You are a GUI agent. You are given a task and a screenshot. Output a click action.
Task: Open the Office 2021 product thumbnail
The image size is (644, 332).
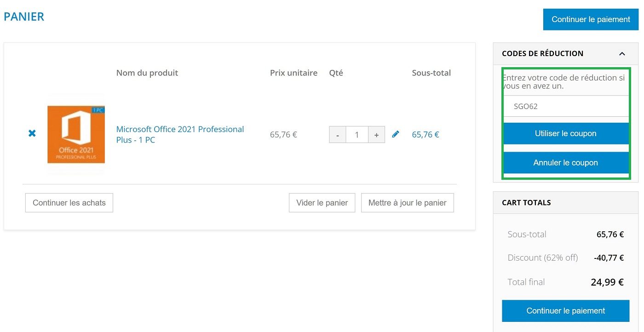coord(76,134)
